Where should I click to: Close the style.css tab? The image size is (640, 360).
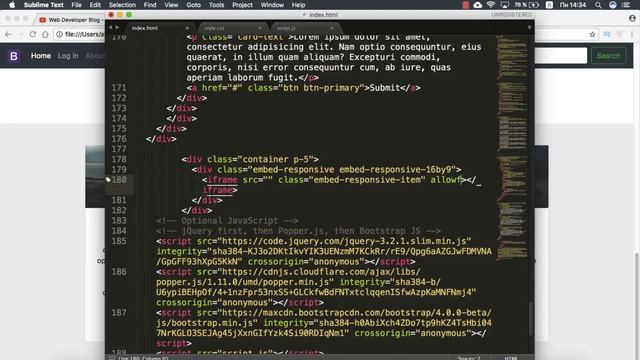click(260, 28)
